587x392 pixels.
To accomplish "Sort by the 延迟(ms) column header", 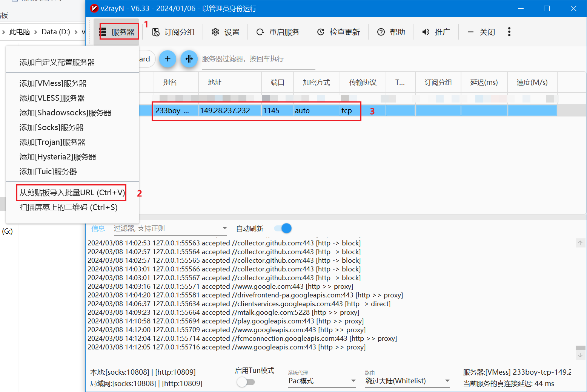I will (x=484, y=82).
